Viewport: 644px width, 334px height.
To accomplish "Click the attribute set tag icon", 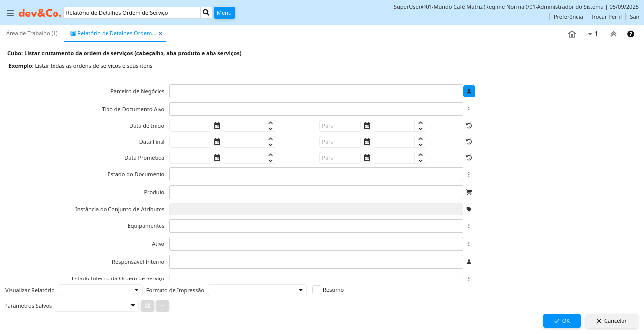I will [469, 209].
